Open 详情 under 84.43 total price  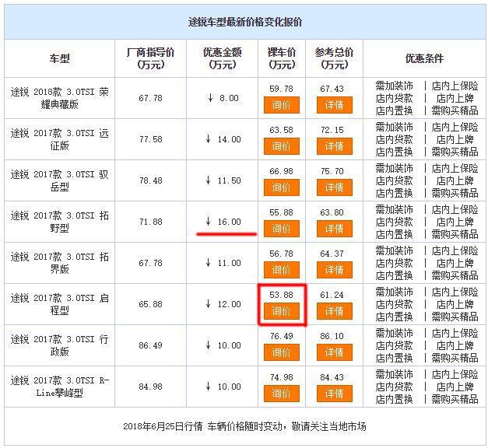pyautogui.click(x=334, y=394)
